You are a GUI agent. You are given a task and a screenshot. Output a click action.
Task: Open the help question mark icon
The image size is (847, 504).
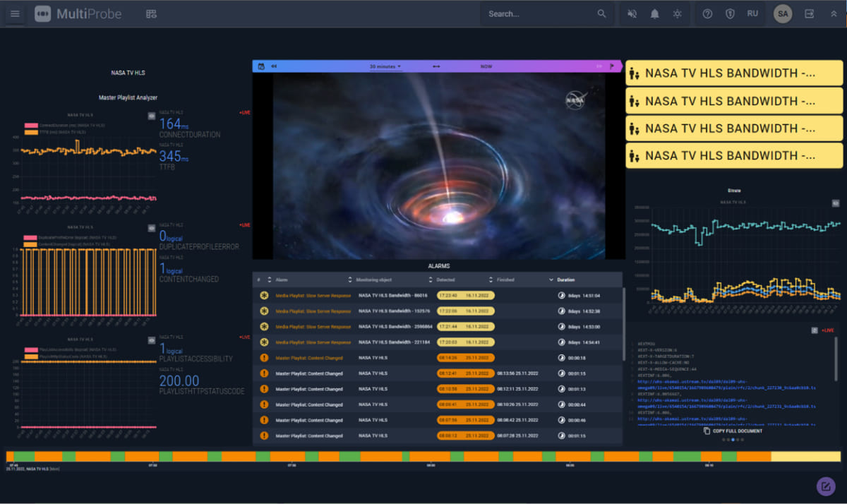(x=707, y=13)
